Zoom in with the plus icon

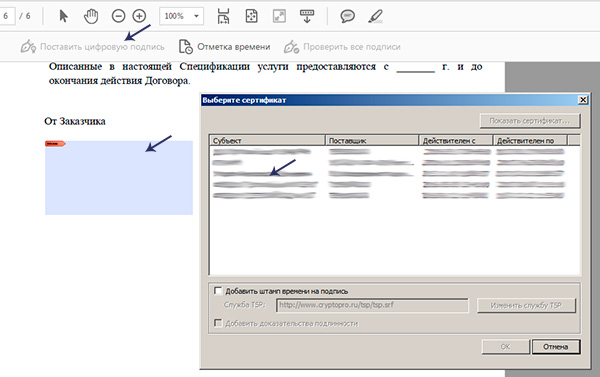(x=139, y=16)
